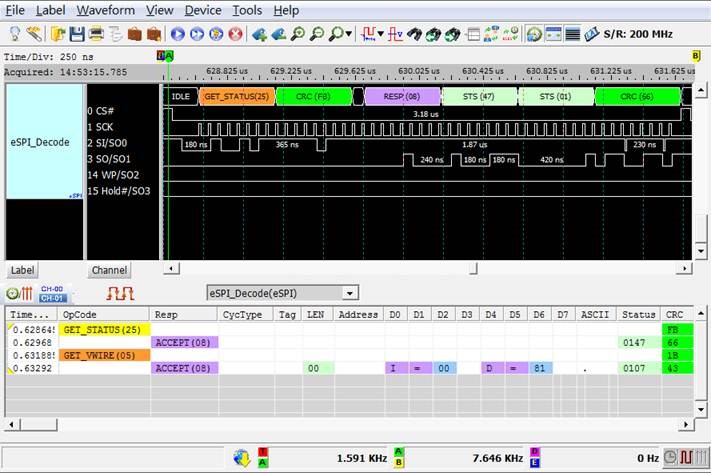Start capture with the blue Run icon
711x473 pixels.
click(x=177, y=33)
